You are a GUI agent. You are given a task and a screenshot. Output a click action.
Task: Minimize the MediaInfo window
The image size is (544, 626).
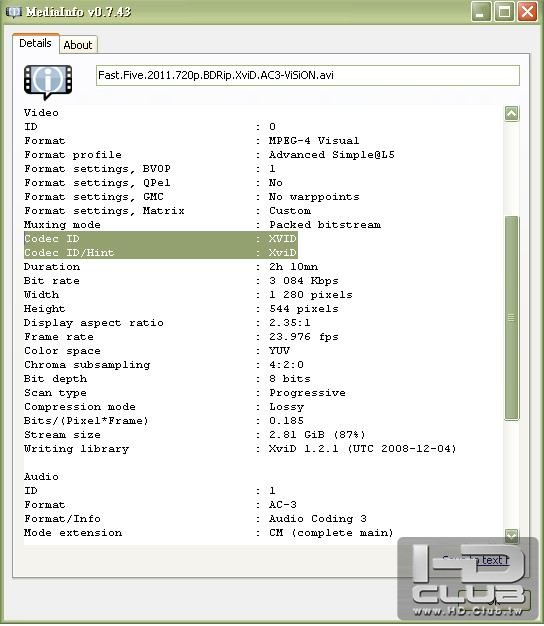481,12
